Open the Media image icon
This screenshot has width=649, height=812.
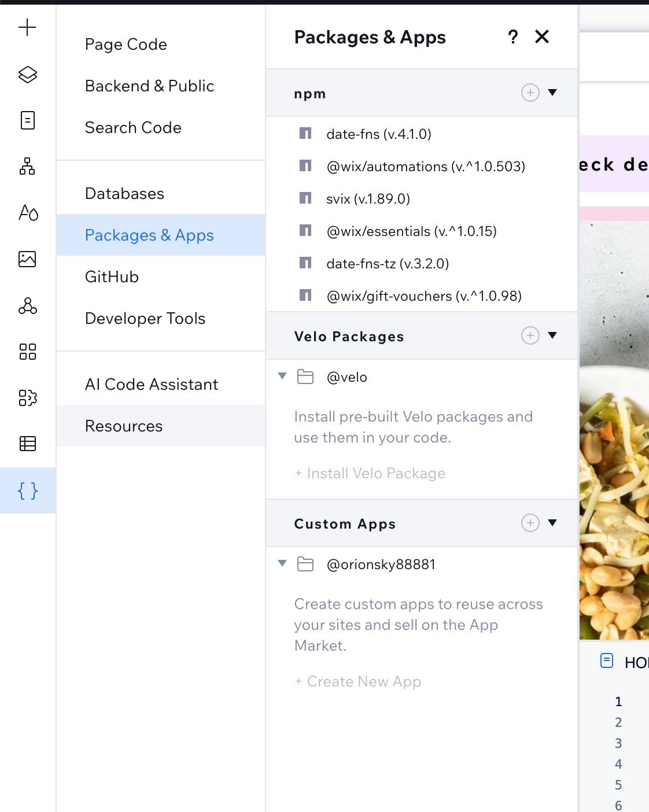(x=27, y=259)
